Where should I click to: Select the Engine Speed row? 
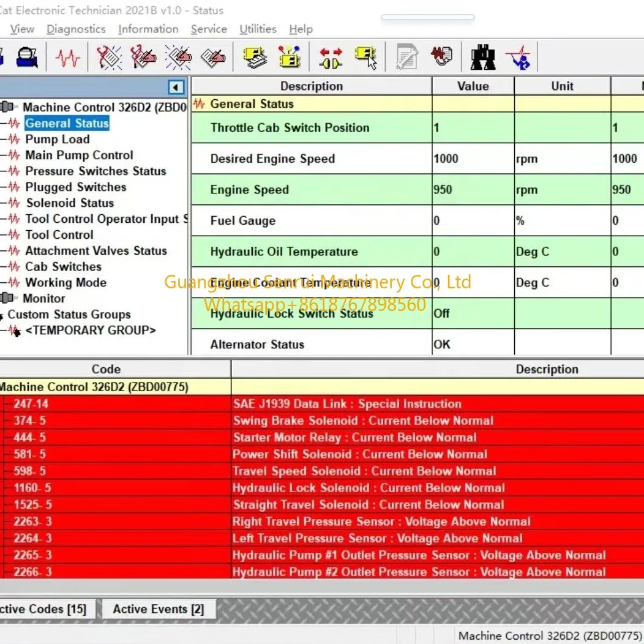(417, 190)
